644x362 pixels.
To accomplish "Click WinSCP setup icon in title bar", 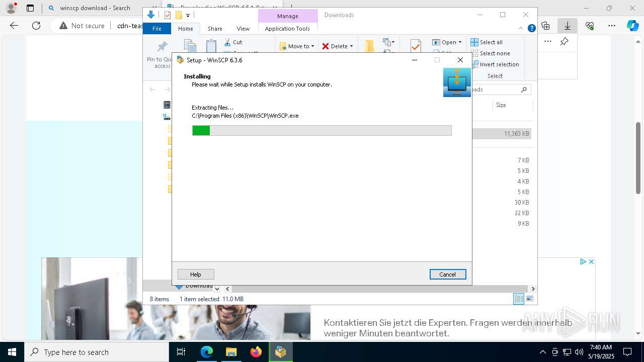I will point(180,60).
